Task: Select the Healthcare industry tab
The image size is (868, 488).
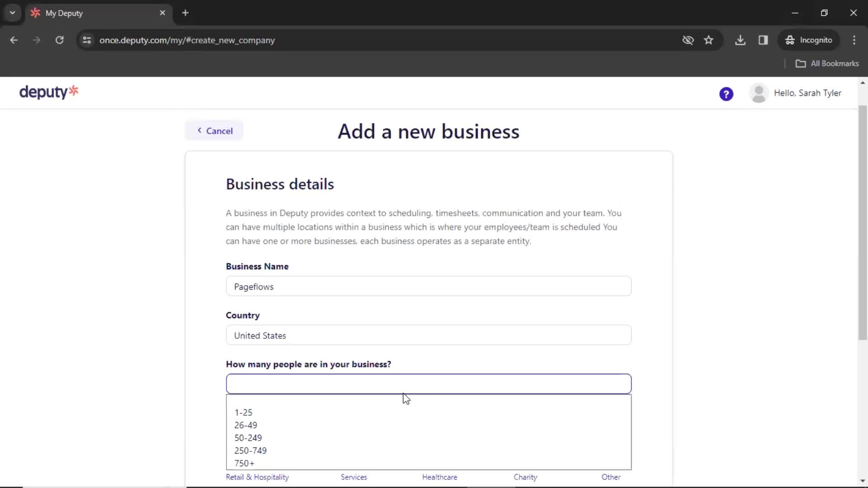Action: click(439, 477)
